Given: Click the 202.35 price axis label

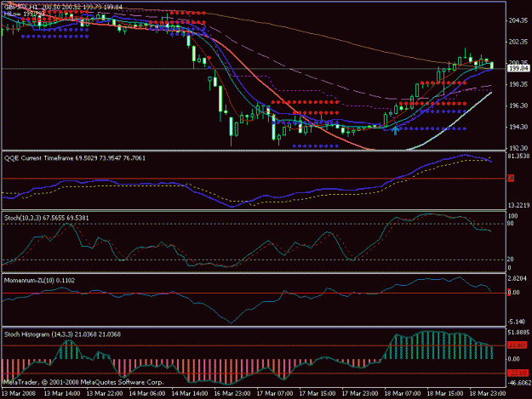Looking at the screenshot, I should [x=518, y=42].
